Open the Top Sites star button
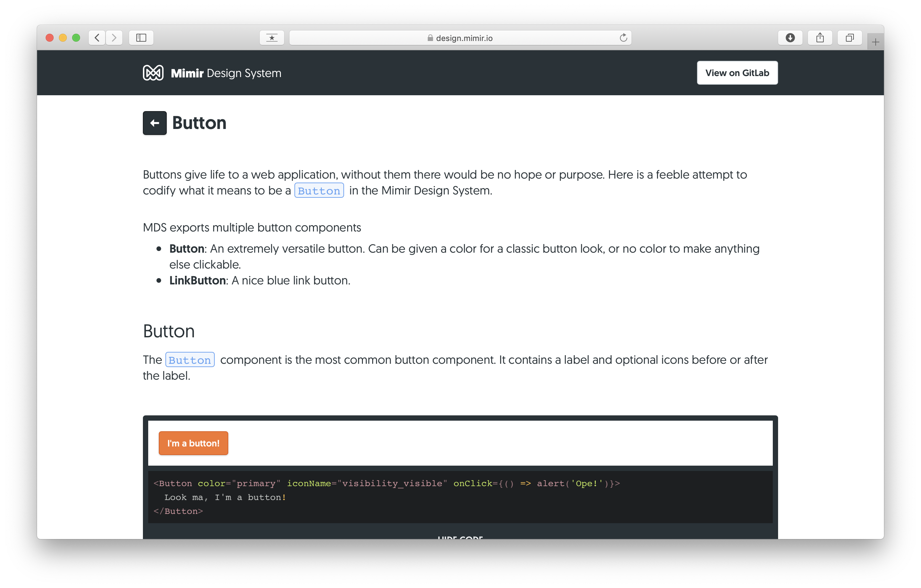Screen dimensions: 921x588 (x=272, y=38)
